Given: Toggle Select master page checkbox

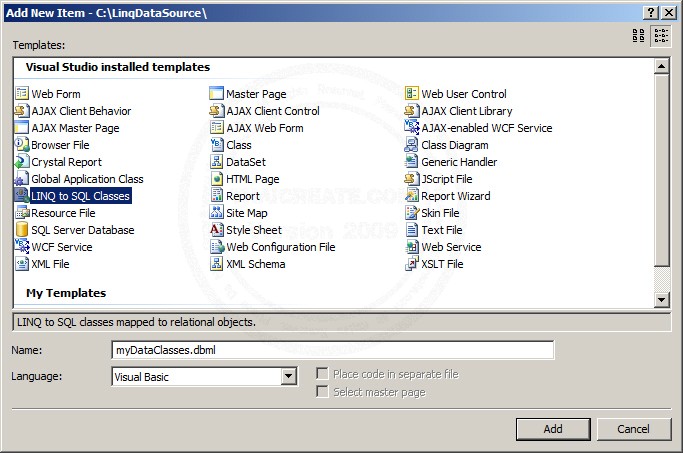Looking at the screenshot, I should [x=322, y=392].
